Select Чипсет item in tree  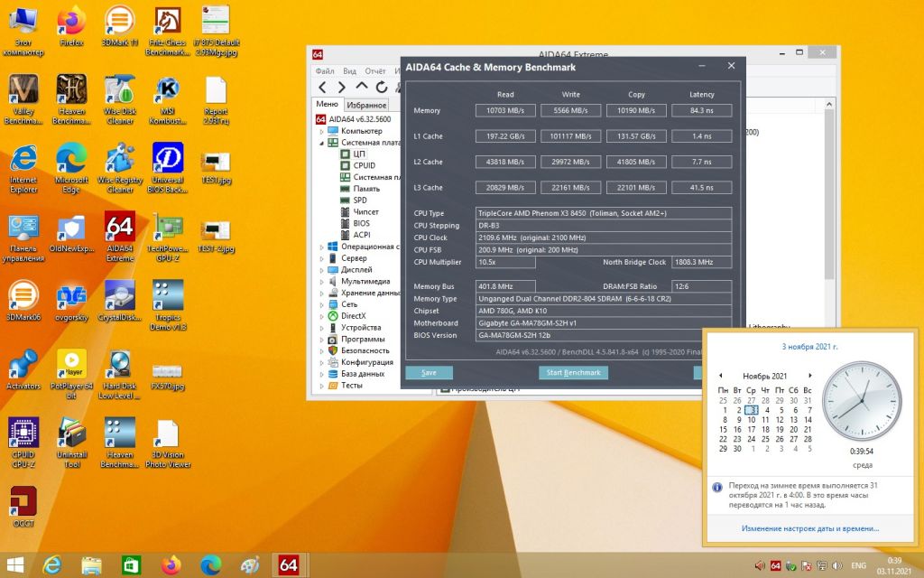point(366,211)
